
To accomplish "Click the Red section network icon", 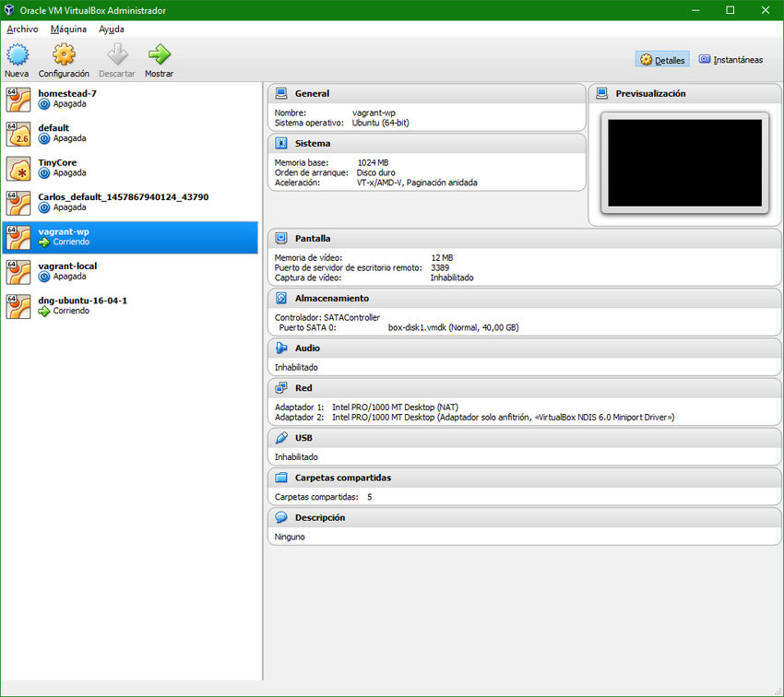I will tap(281, 388).
